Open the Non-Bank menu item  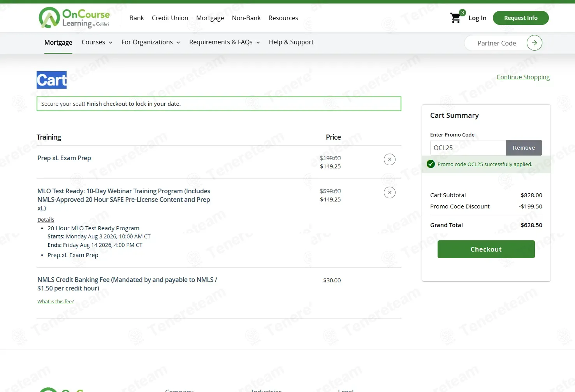(246, 18)
